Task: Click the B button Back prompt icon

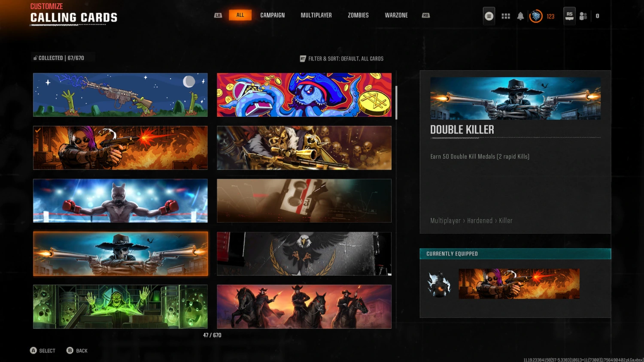Action: [70, 350]
